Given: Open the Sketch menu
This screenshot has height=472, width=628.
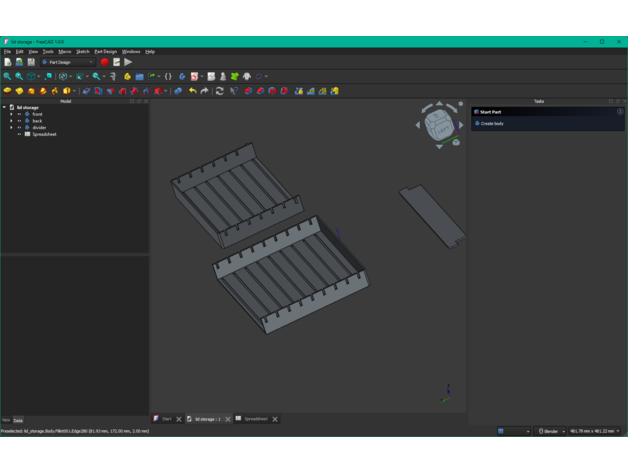Looking at the screenshot, I should 83,51.
